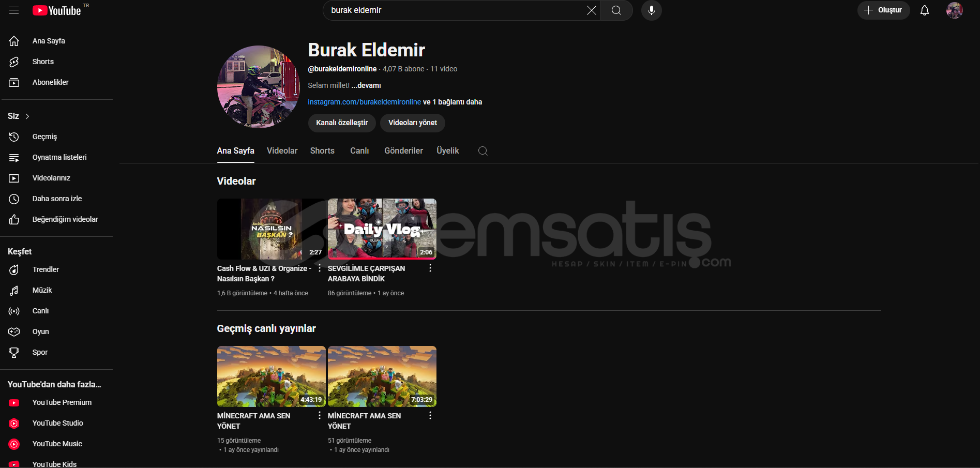Viewport: 980px width, 468px height.
Task: Click the Oyun gamepad icon
Action: 14,331
